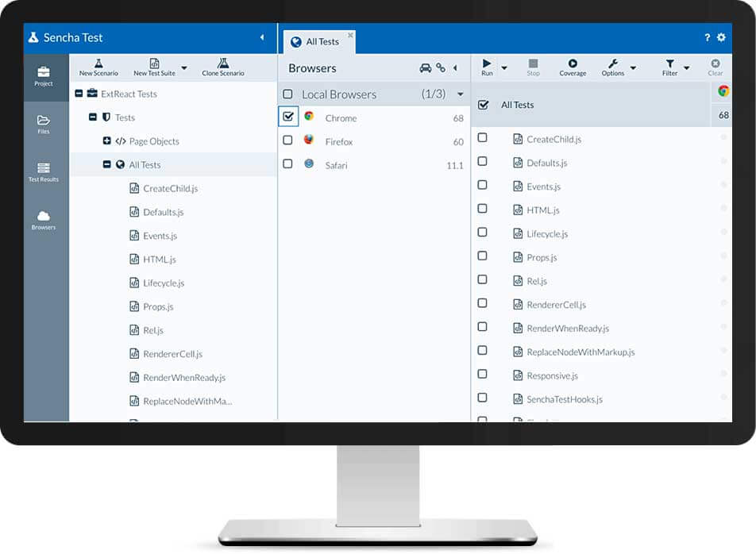
Task: Check the Events.js checkbox in test list
Action: point(482,185)
